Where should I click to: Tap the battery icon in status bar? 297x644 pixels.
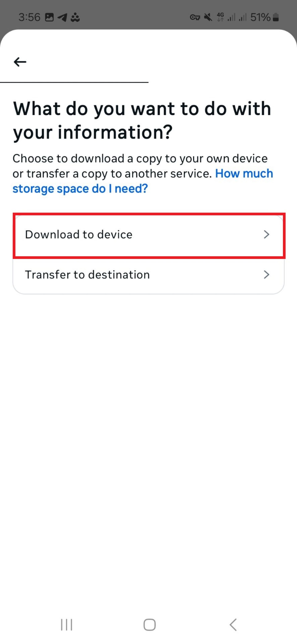tap(275, 17)
